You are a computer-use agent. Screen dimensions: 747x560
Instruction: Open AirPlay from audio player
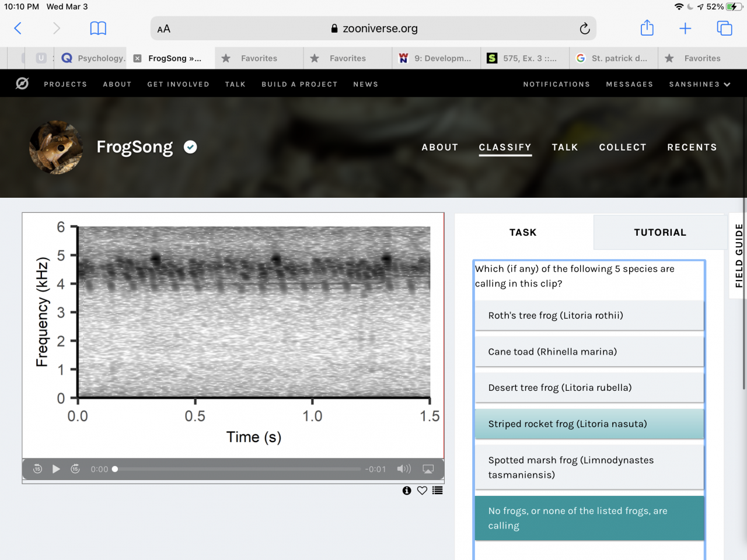[x=428, y=469]
